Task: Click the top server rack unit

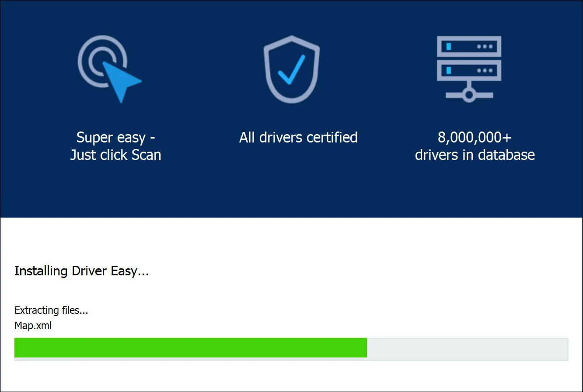Action: tap(468, 46)
